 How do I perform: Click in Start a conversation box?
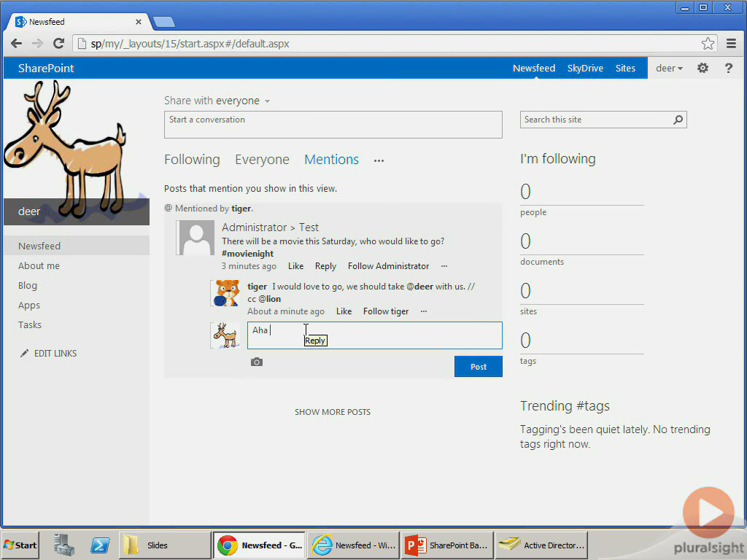click(333, 125)
